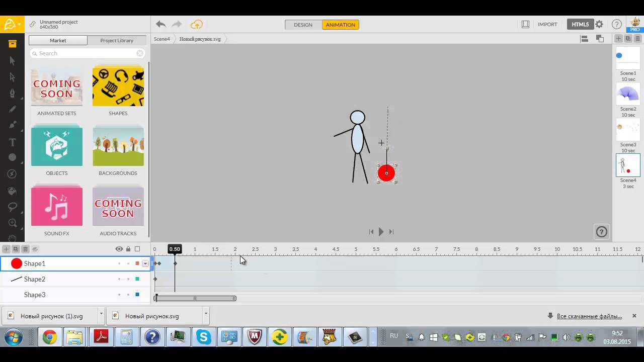Open dropdown for Новый рисунок.svg download

click(x=206, y=316)
